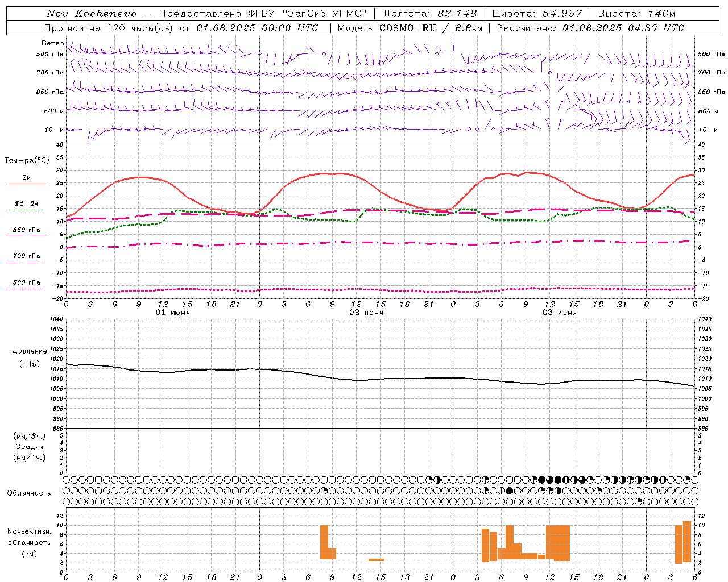Click the 03 июня date label
The width and height of the screenshot is (728, 582).
(560, 313)
